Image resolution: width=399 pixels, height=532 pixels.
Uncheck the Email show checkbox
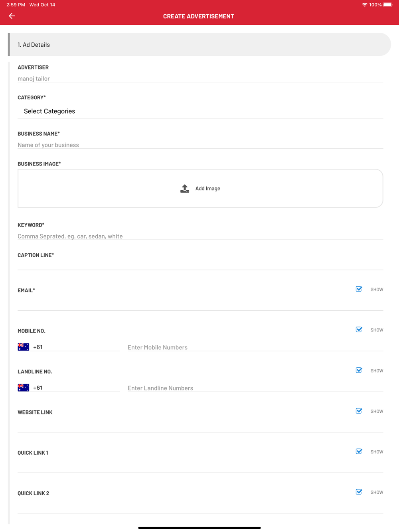(359, 289)
